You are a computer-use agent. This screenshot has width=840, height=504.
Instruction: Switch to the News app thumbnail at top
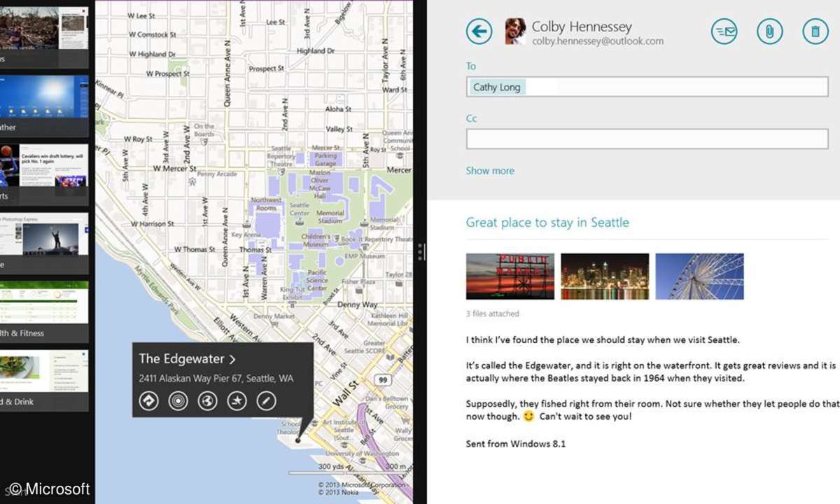[x=44, y=38]
